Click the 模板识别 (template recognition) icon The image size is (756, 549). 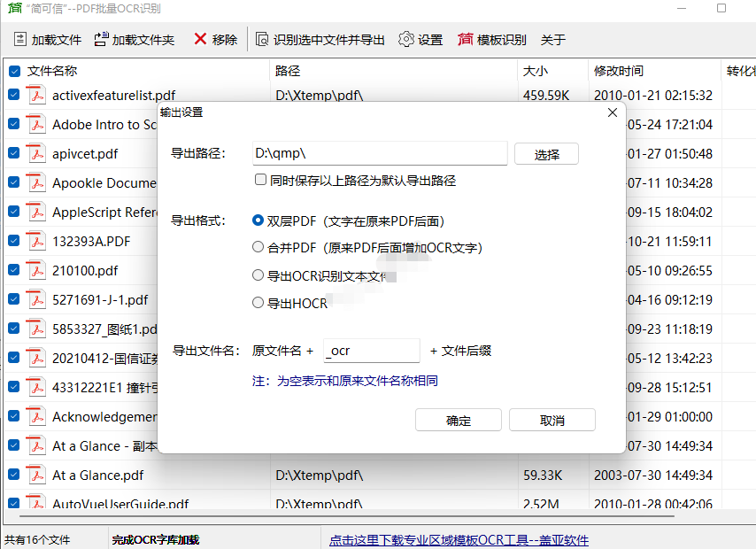point(466,40)
